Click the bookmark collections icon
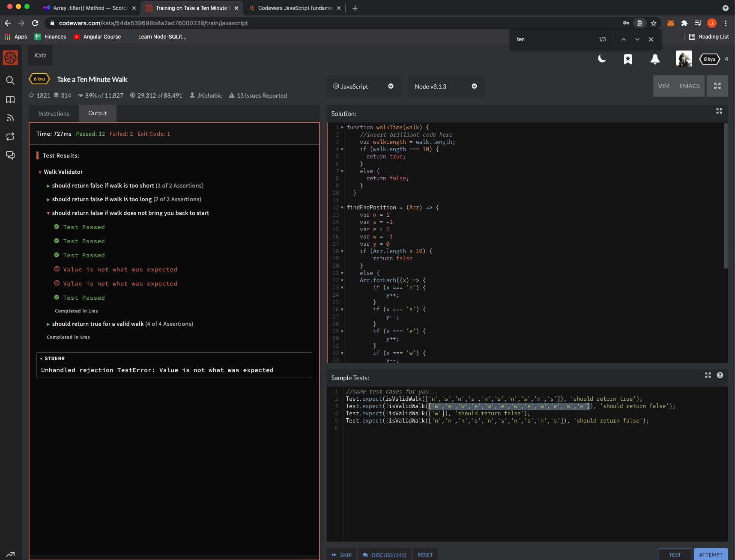The height and width of the screenshot is (560, 735). tap(628, 60)
